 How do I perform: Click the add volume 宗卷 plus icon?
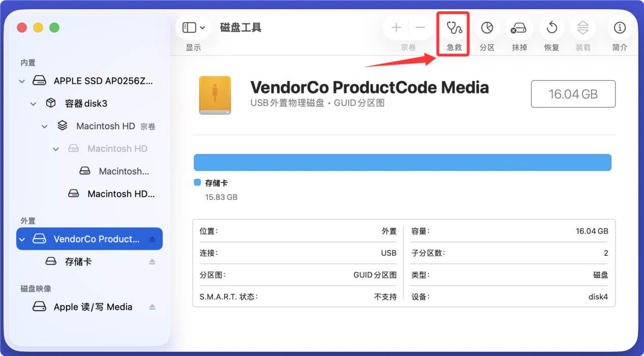pyautogui.click(x=395, y=28)
